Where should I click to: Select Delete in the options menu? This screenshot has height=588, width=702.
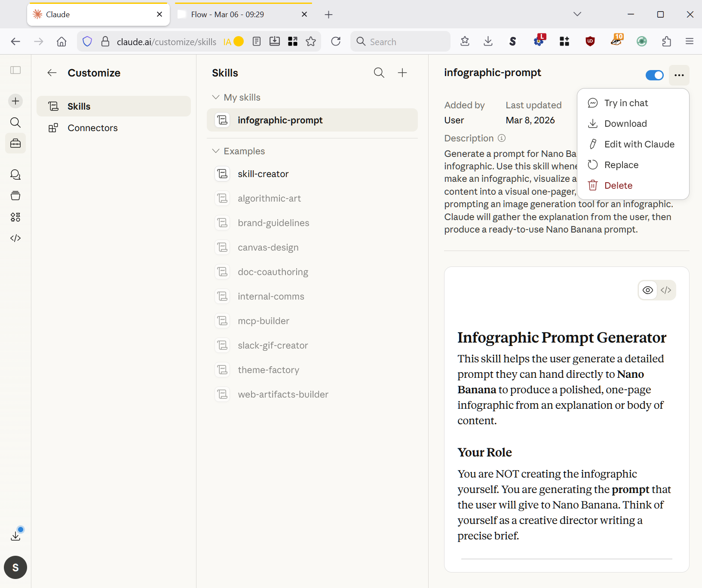pyautogui.click(x=618, y=186)
